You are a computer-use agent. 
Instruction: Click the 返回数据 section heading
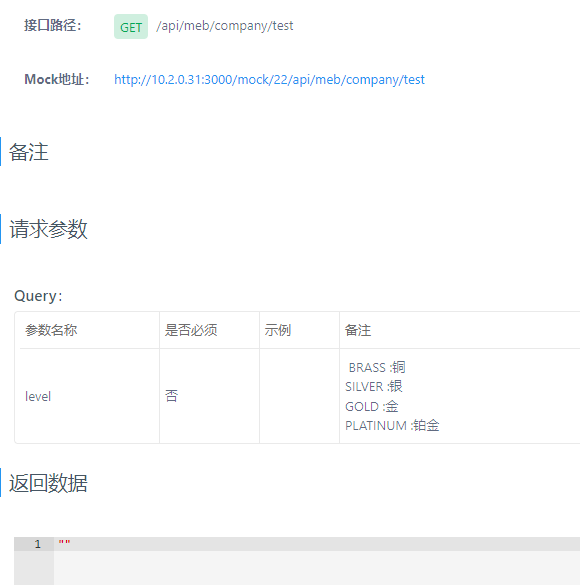tap(48, 483)
